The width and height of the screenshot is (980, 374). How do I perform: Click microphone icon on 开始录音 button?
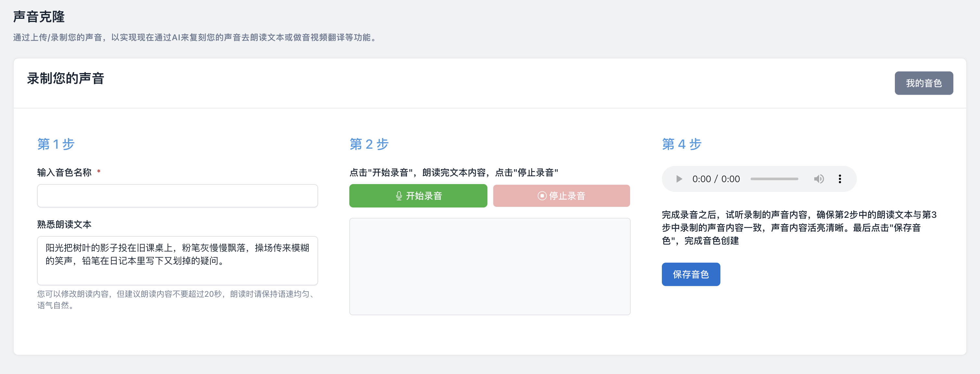399,196
